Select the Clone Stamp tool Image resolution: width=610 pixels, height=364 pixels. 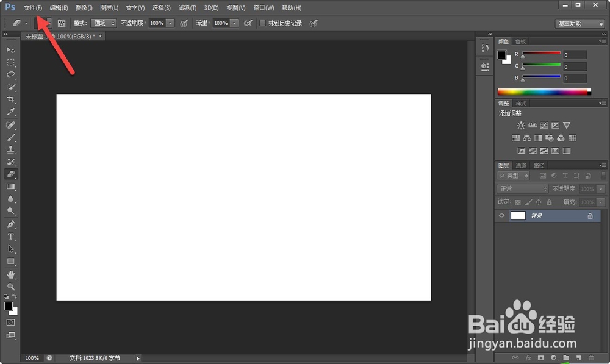10,150
